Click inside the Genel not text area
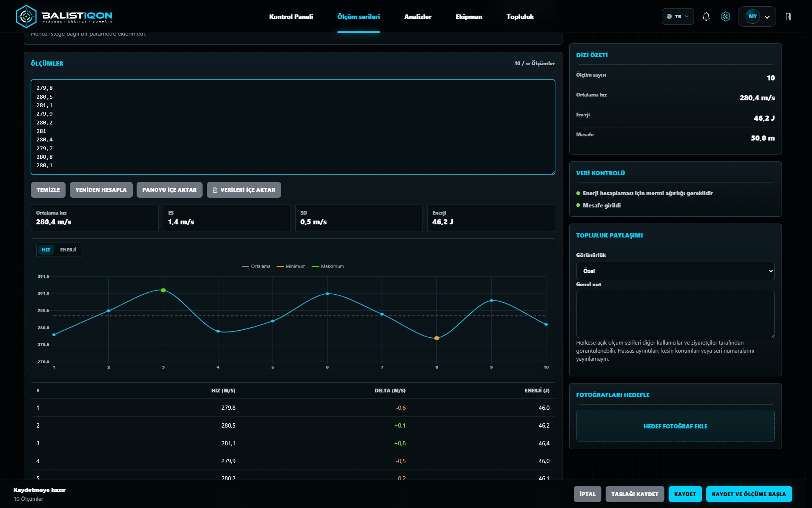The image size is (812, 508). (675, 314)
